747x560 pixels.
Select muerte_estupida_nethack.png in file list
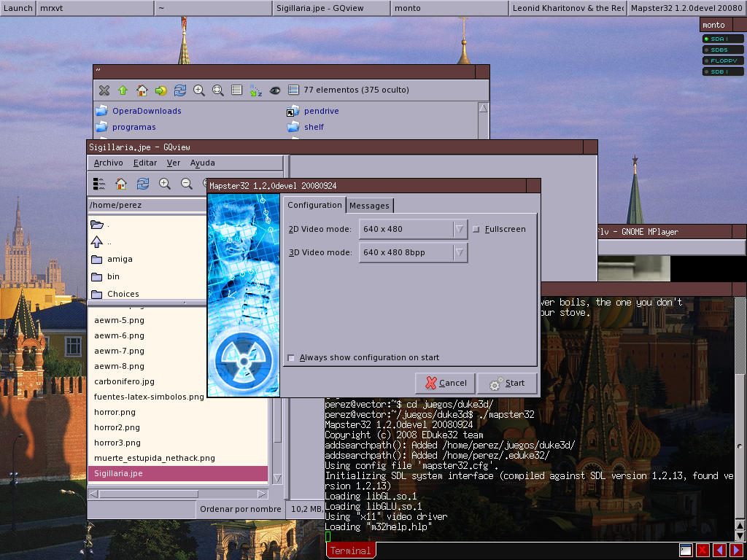(155, 458)
